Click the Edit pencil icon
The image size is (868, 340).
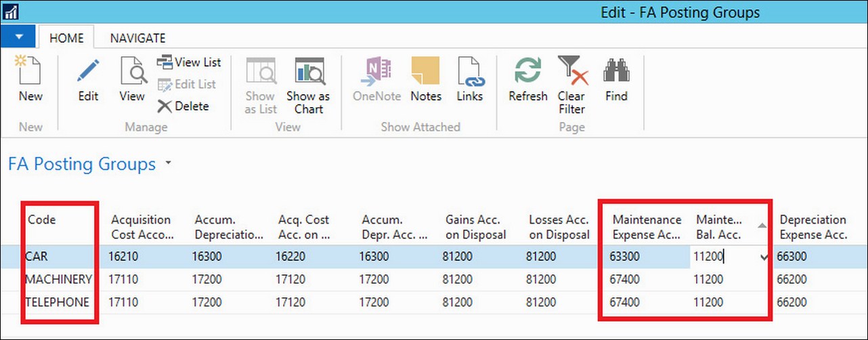click(88, 71)
